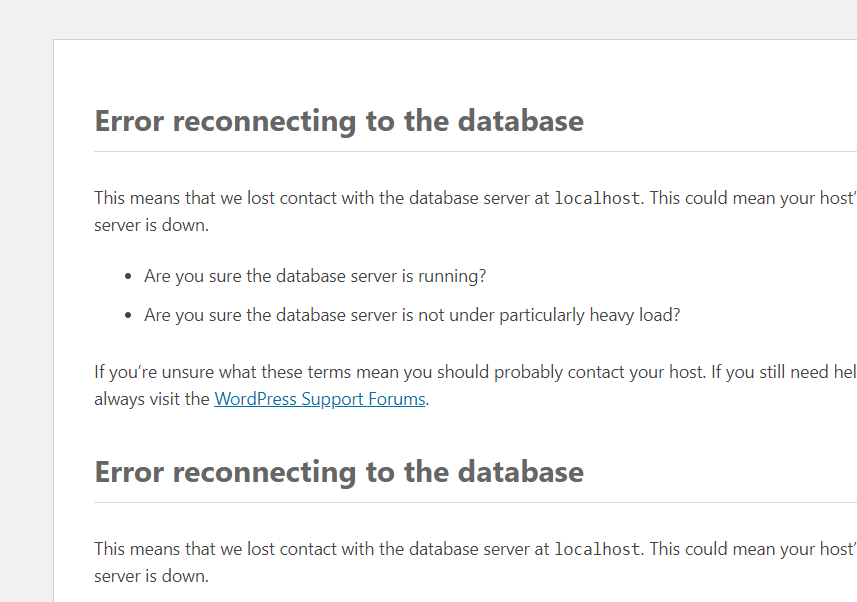The width and height of the screenshot is (857, 602).
Task: Click the words "always visit the" before the link
Action: pos(152,399)
